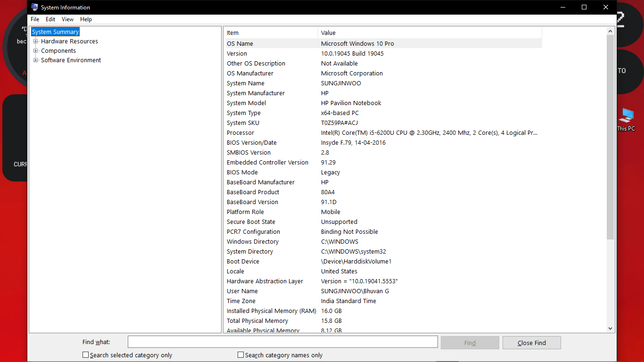Screen dimensions: 644x362
Task: Click the Legacy BIOS mode value
Action: 330,172
